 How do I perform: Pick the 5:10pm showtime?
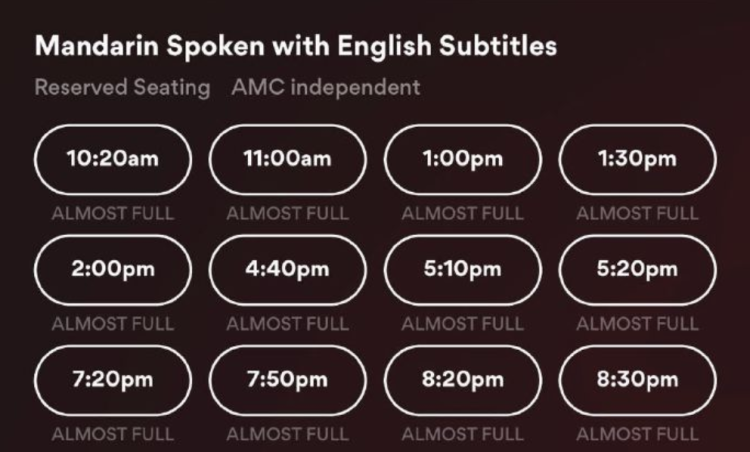(462, 269)
